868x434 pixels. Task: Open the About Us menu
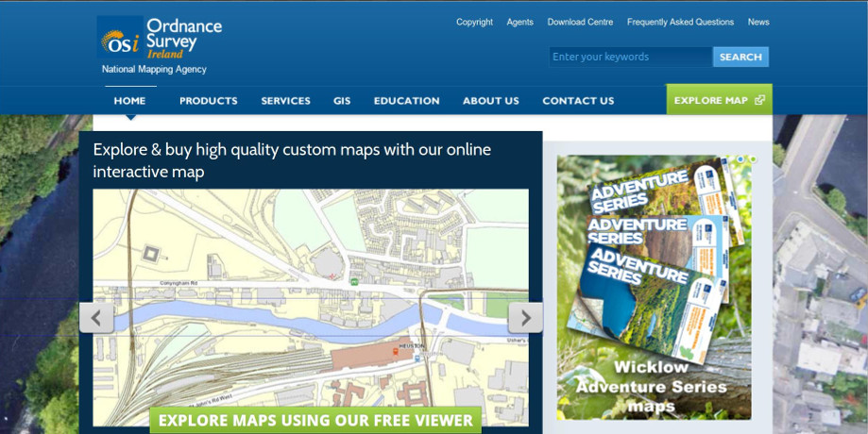coord(490,101)
